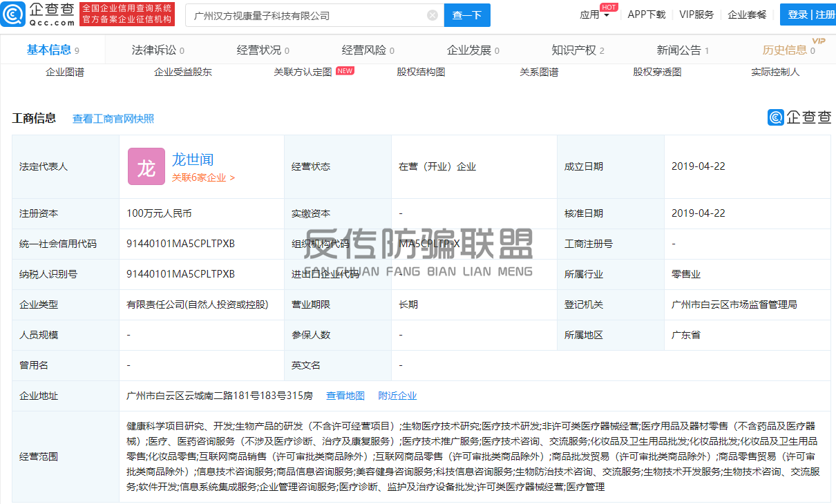836x504 pixels.
Task: Click 附近企业 link
Action: click(397, 396)
